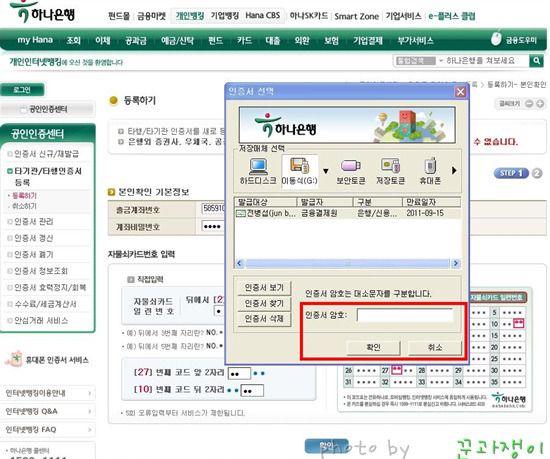Focus the 인증서 암호 password field
550x459 pixels.
pyautogui.click(x=405, y=315)
